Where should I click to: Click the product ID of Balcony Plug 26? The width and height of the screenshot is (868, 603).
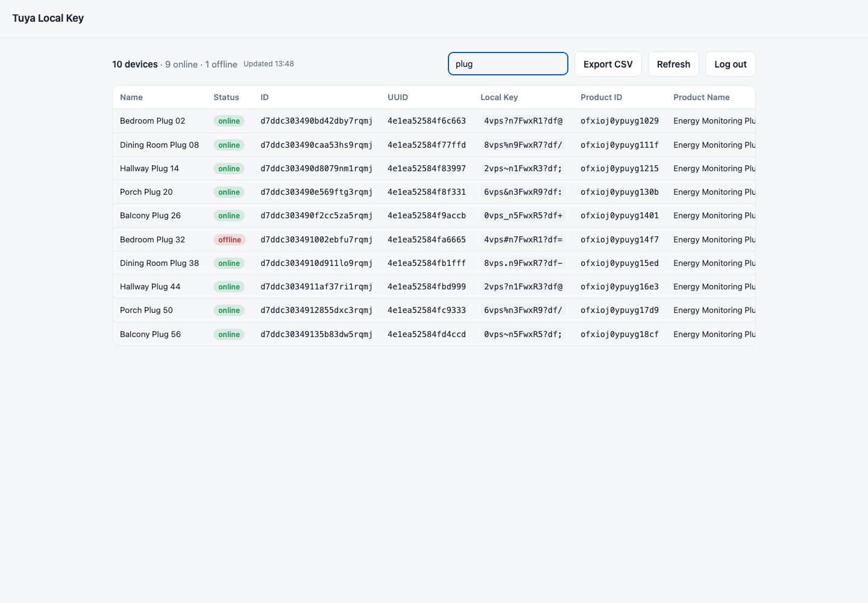coord(620,215)
